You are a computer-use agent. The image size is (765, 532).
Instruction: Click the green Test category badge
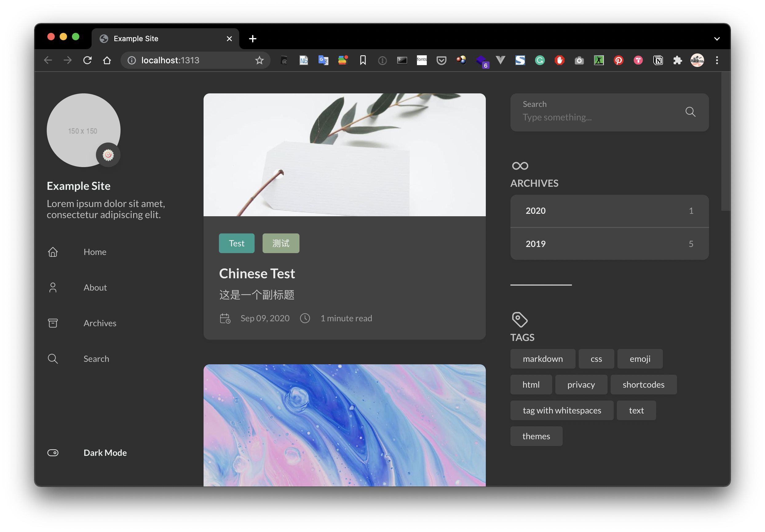tap(236, 243)
